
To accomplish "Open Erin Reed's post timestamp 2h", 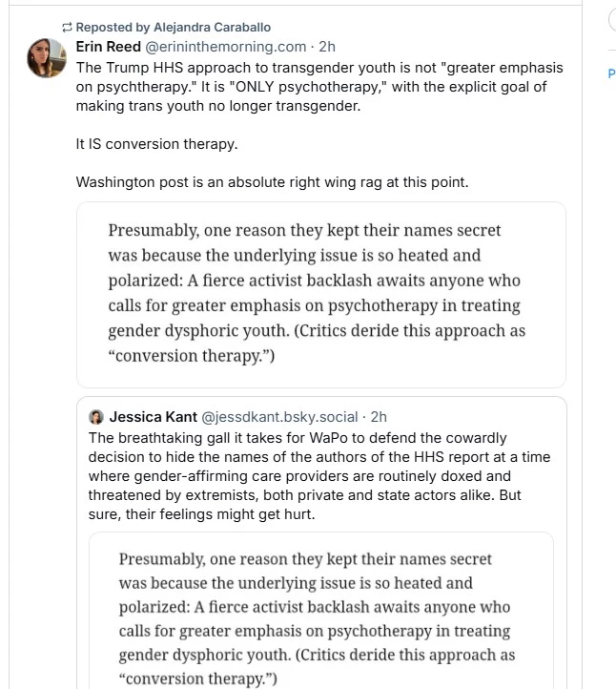I will coord(327,47).
